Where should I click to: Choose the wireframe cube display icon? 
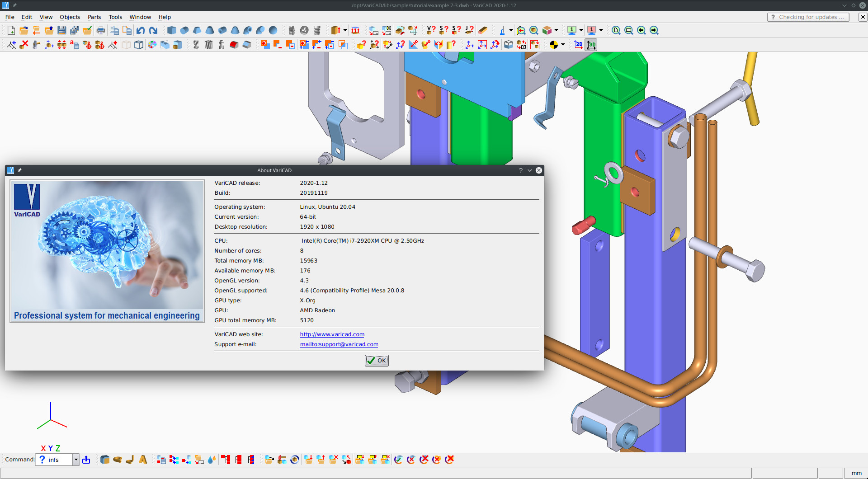(139, 45)
